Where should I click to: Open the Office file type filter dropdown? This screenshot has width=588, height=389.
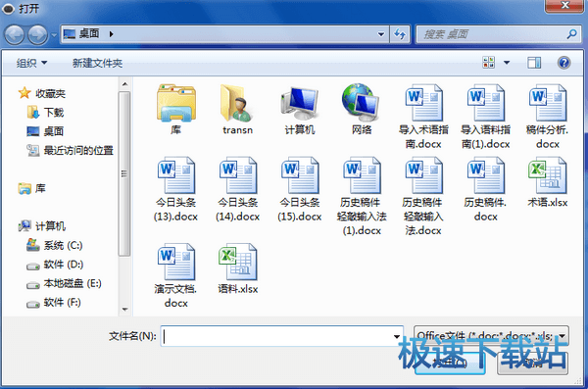[x=491, y=335]
